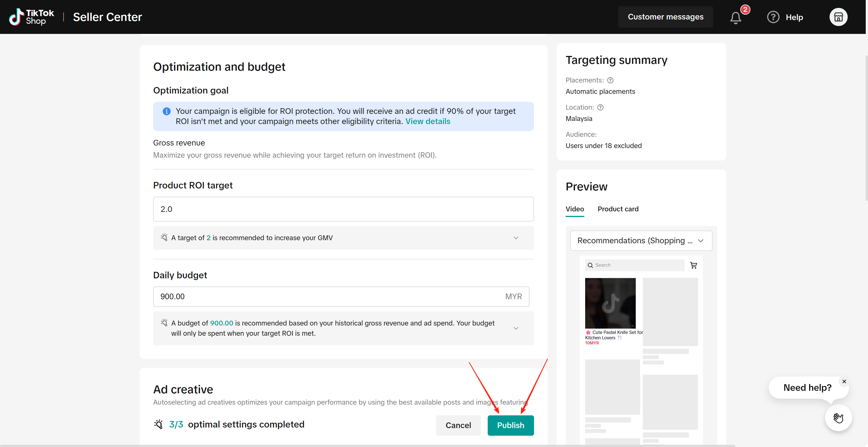Open the waving hand help chat icon

point(838,418)
